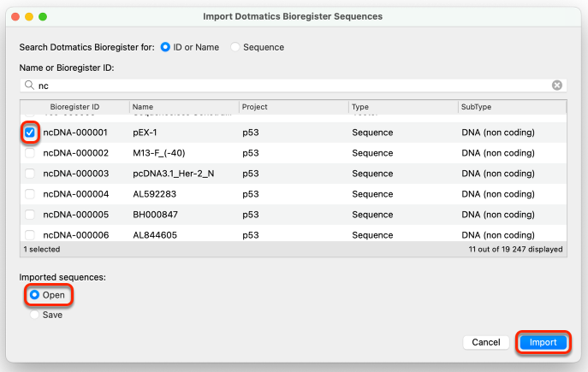Click DNA (non coding) in the BH000847 row

click(x=498, y=215)
